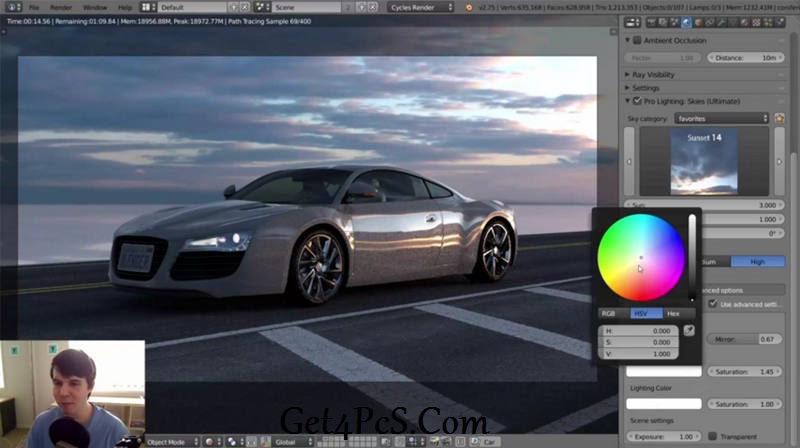800x448 pixels.
Task: Enable the Transparent checkbox
Action: tap(713, 436)
